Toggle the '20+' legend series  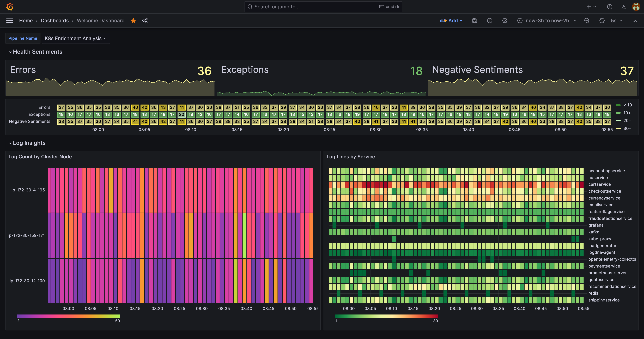624,120
